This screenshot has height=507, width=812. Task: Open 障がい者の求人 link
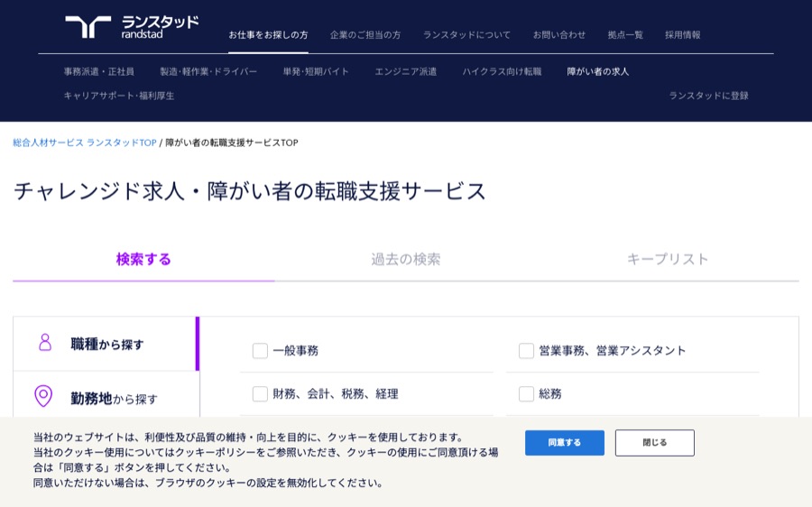point(598,71)
